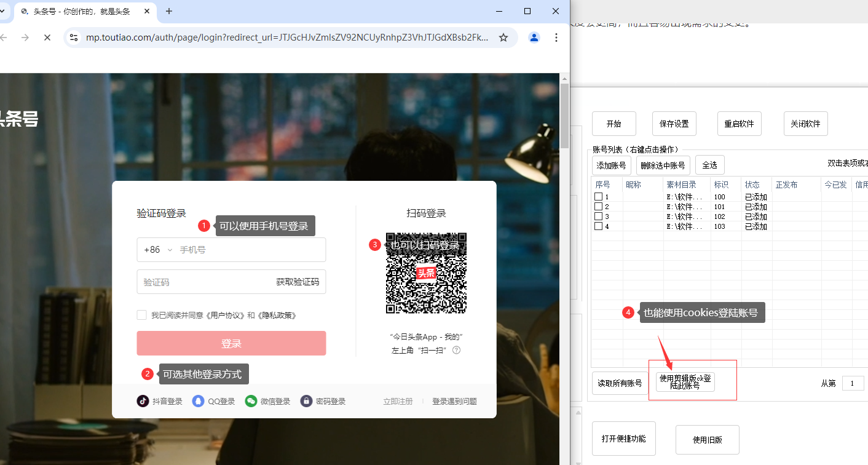
Task: Click the 密码登录 text link
Action: pyautogui.click(x=331, y=402)
